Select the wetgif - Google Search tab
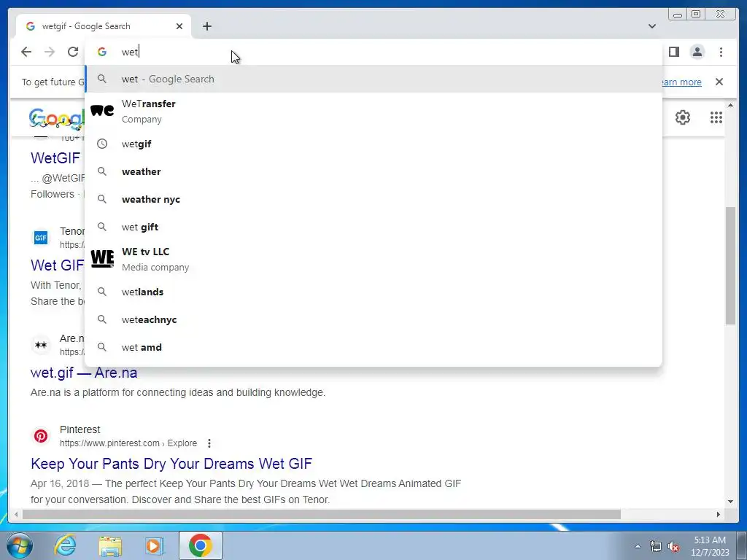 coord(104,26)
